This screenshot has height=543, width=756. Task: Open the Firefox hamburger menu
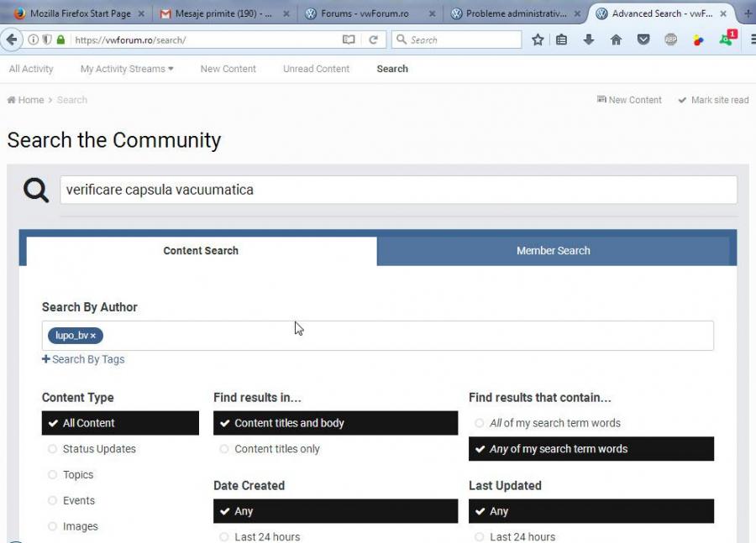pos(748,39)
